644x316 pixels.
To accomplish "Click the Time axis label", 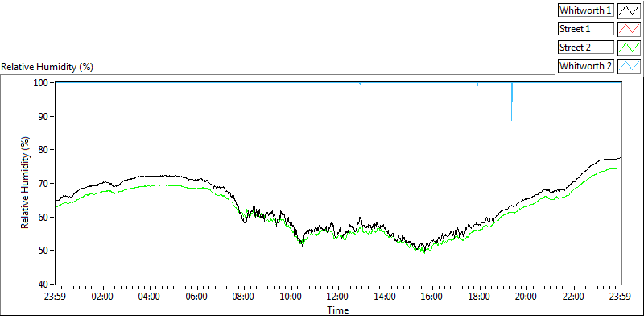I will (338, 310).
